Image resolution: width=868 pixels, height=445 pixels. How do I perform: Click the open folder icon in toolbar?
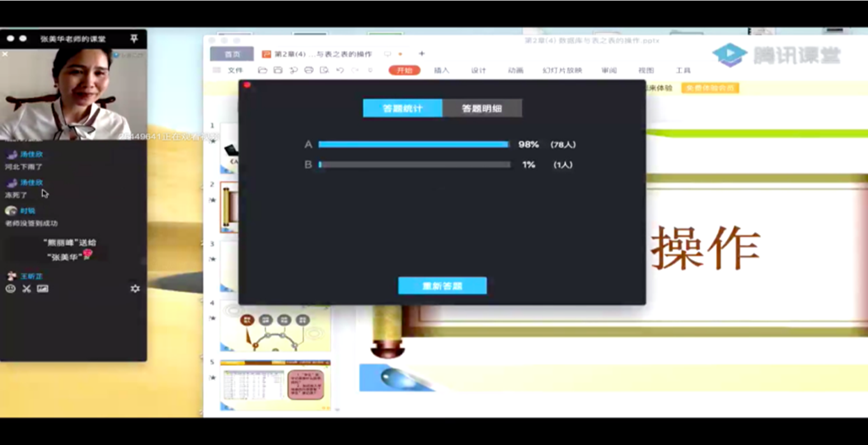click(x=262, y=71)
